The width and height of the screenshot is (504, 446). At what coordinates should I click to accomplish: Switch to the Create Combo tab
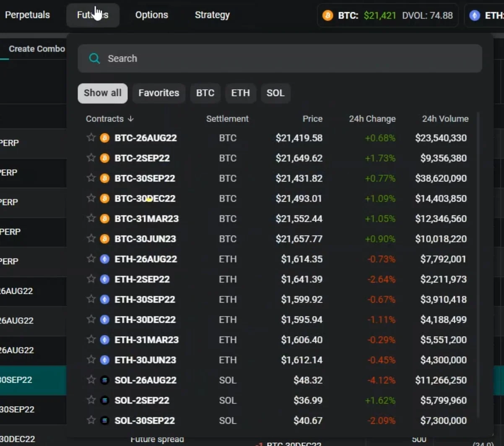pyautogui.click(x=37, y=49)
